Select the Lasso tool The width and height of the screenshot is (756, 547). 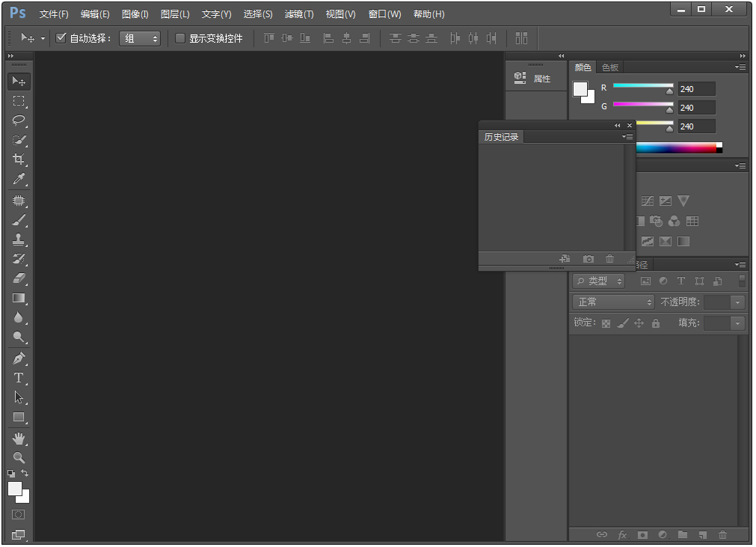point(19,120)
